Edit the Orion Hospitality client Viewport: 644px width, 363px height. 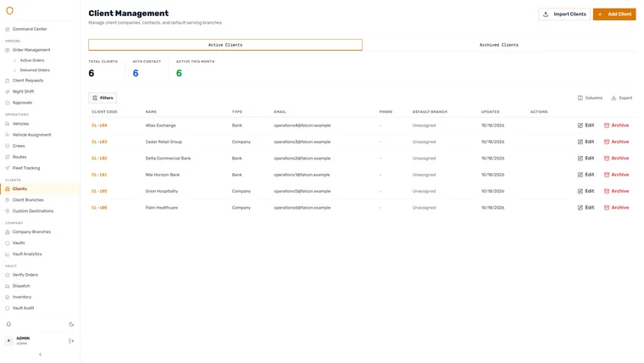(x=586, y=191)
